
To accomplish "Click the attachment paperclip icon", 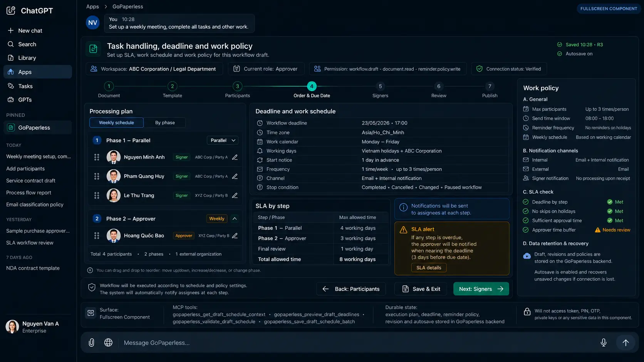I will click(91, 342).
